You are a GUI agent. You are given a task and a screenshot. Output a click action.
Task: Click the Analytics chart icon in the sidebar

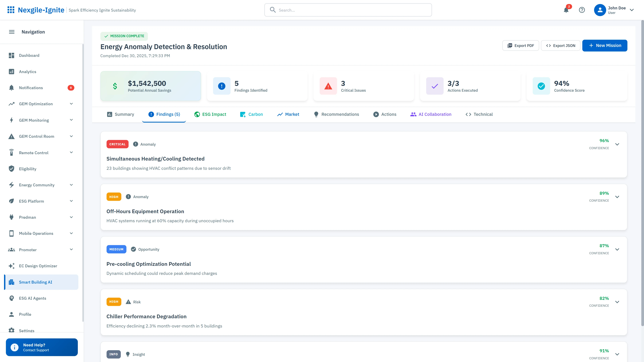click(12, 72)
